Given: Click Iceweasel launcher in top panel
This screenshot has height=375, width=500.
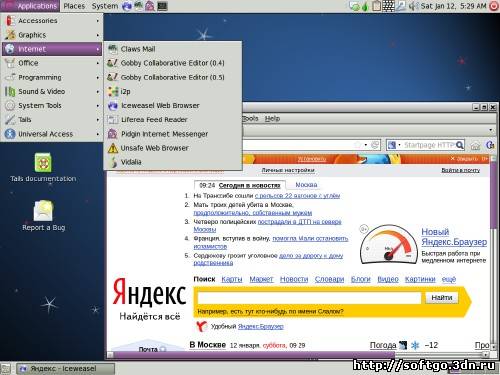Looking at the screenshot, I should [x=127, y=6].
